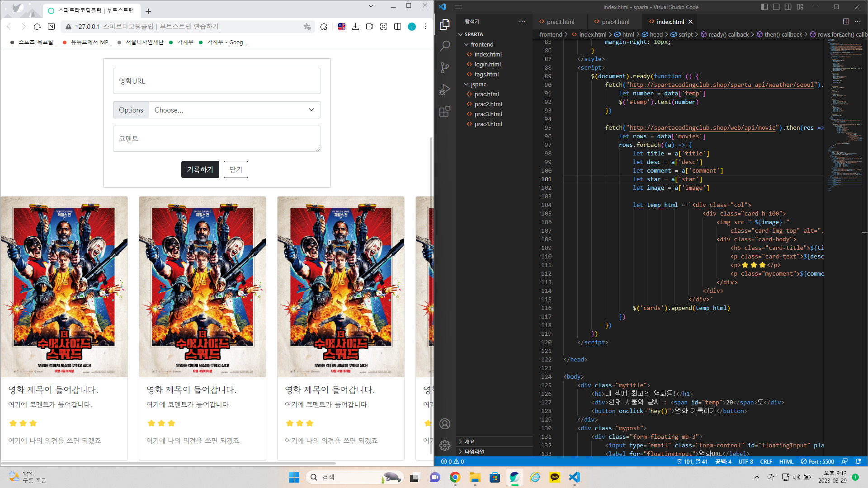Reload the page in the browser
The width and height of the screenshot is (868, 488).
[38, 27]
